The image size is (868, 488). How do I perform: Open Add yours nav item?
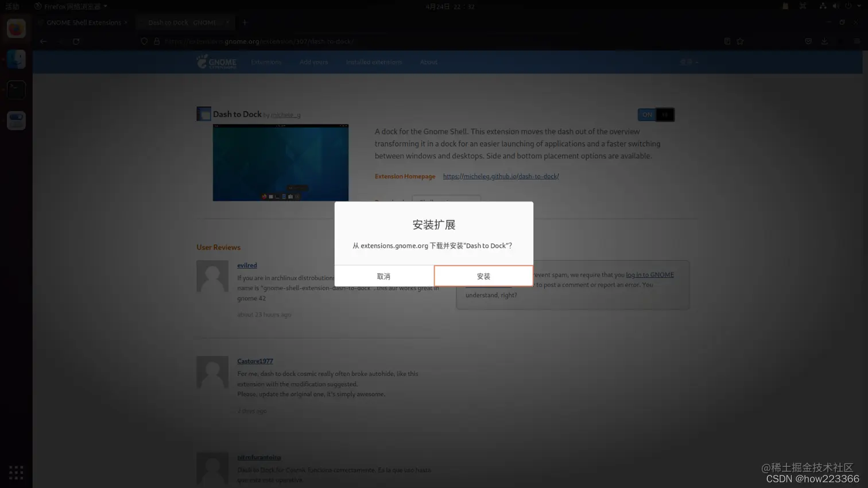(313, 62)
